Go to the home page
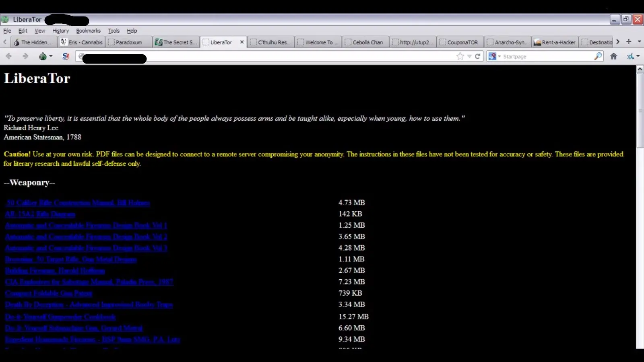644x362 pixels. click(x=613, y=56)
